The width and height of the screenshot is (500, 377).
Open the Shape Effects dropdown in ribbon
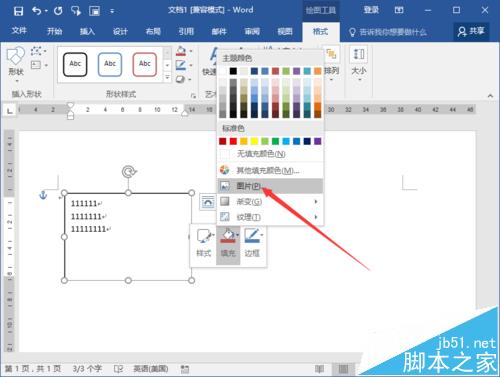click(x=190, y=79)
